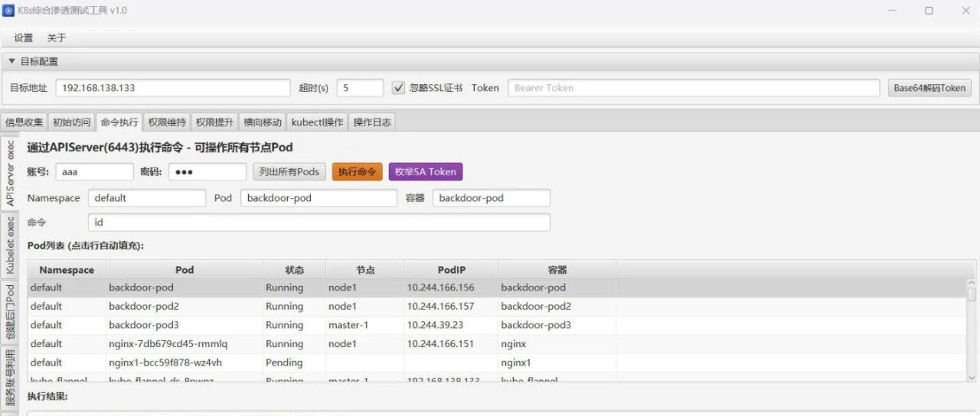Click the 命令 field containing id

pos(319,223)
